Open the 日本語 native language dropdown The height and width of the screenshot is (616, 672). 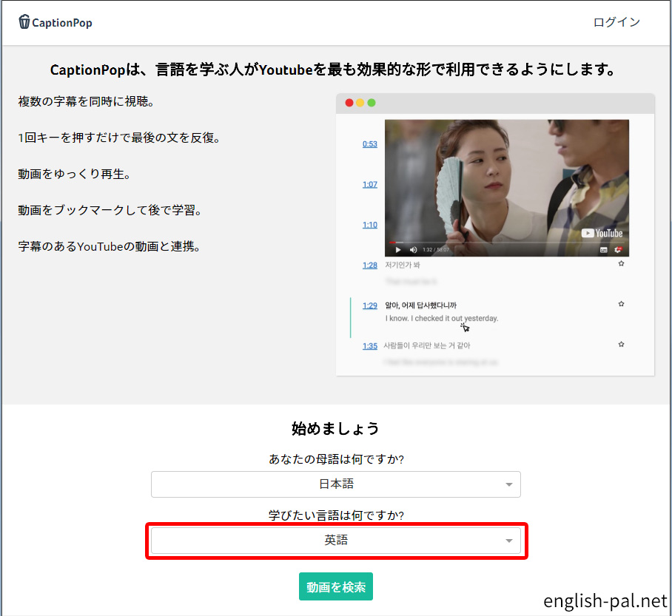335,484
